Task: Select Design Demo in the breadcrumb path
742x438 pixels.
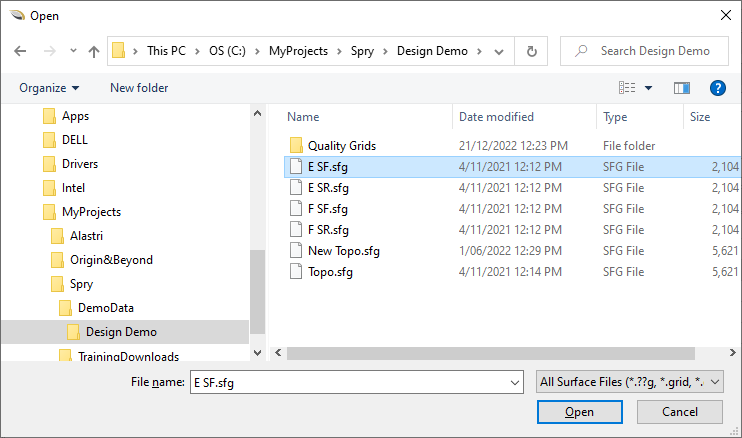Action: coord(432,51)
